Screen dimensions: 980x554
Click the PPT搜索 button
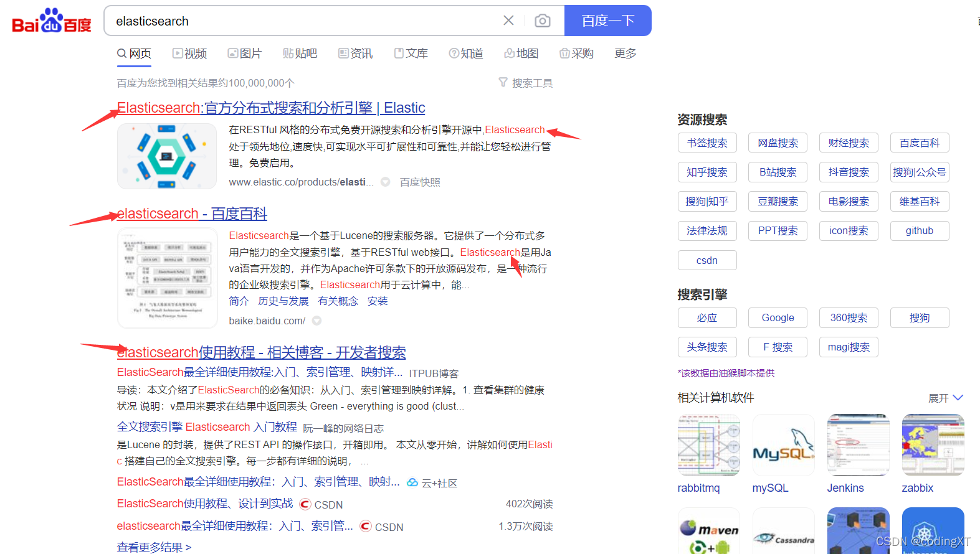[778, 230]
